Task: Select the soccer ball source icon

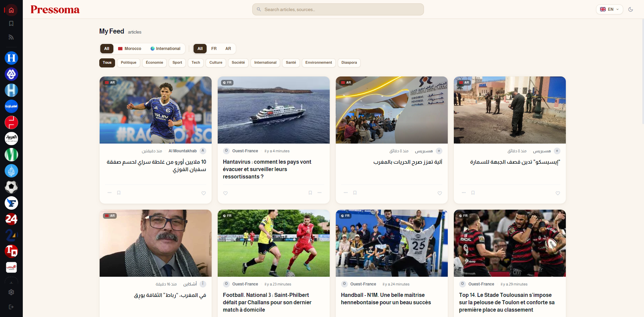Action: click(x=11, y=187)
